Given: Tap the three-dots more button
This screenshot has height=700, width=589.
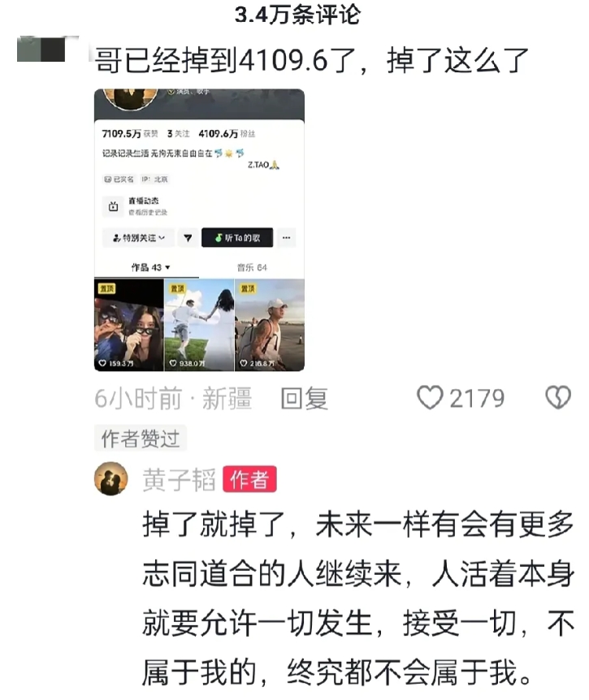Looking at the screenshot, I should click(286, 238).
